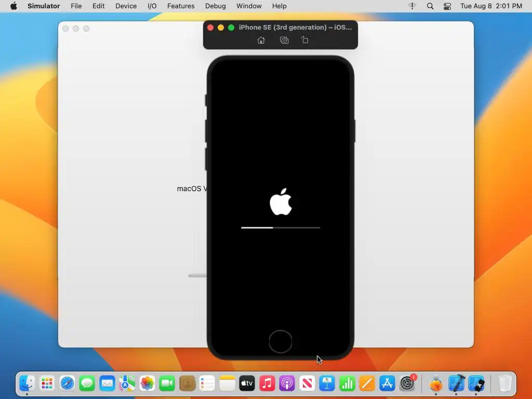Viewport: 532px width, 399px height.
Task: Open News from the Dock
Action: (307, 383)
